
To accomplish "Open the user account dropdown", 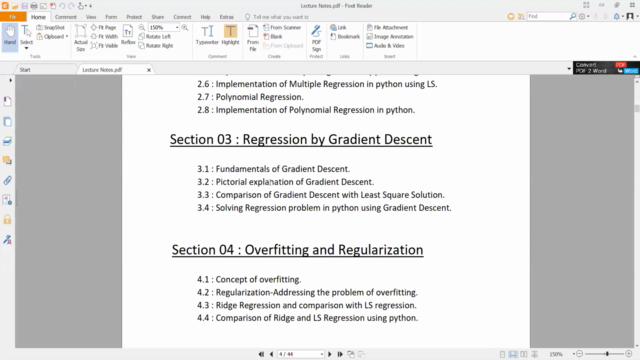I will click(632, 16).
